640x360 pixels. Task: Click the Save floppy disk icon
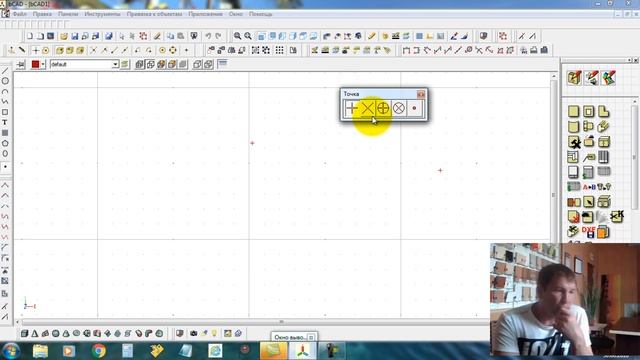(x=74, y=36)
